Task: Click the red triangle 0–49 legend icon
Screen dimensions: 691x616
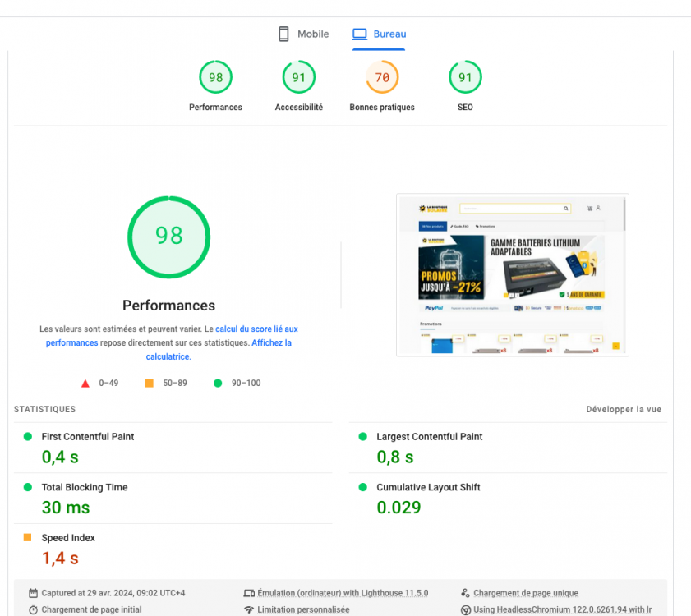Action: 85,384
